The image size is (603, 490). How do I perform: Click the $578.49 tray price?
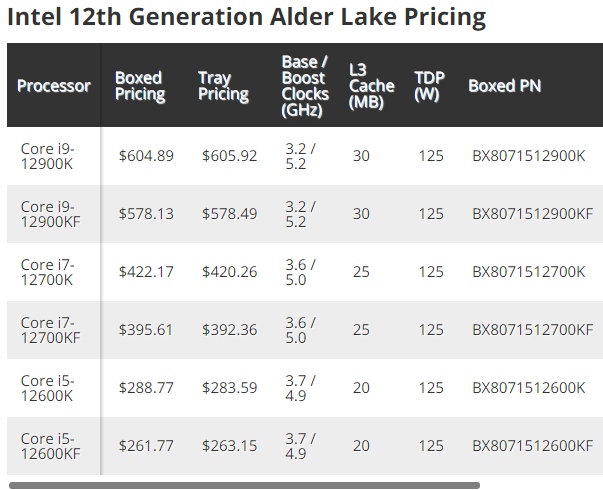(229, 214)
